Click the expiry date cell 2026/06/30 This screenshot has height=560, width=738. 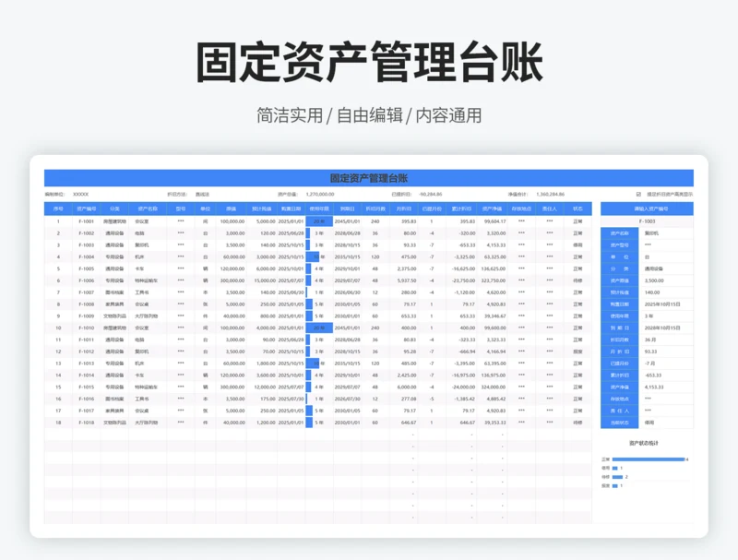(x=348, y=292)
